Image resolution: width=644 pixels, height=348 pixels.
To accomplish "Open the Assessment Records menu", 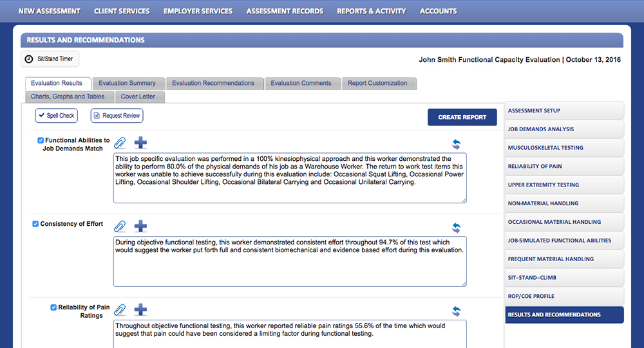I will tap(285, 11).
